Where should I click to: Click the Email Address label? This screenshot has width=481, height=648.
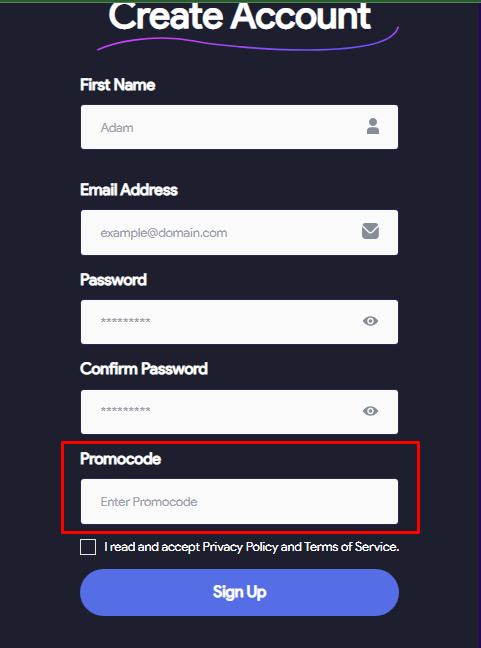tap(129, 190)
